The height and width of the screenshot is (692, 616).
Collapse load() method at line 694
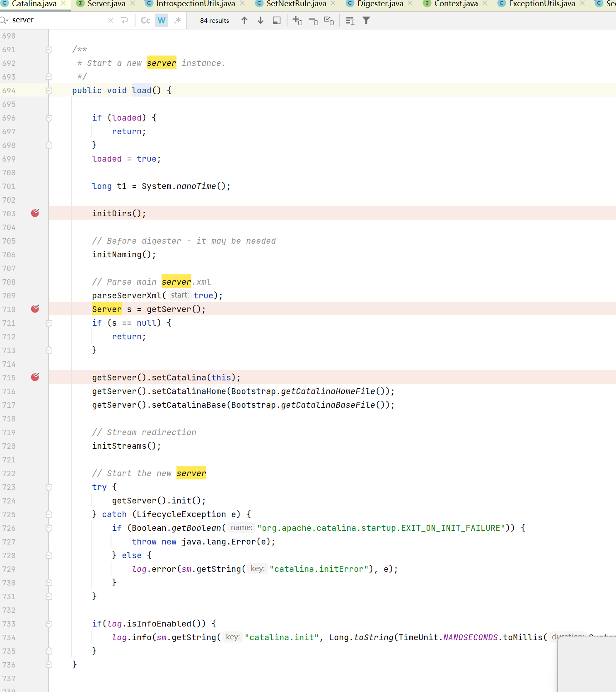click(49, 91)
